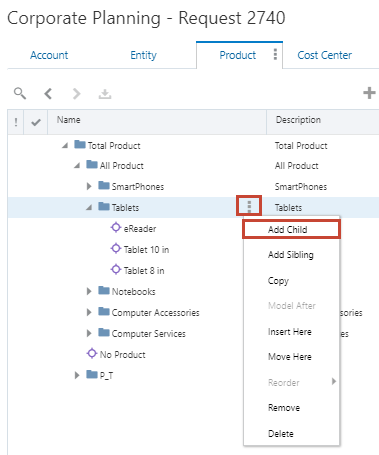
Task: Click the P_T folder icon
Action: click(92, 374)
